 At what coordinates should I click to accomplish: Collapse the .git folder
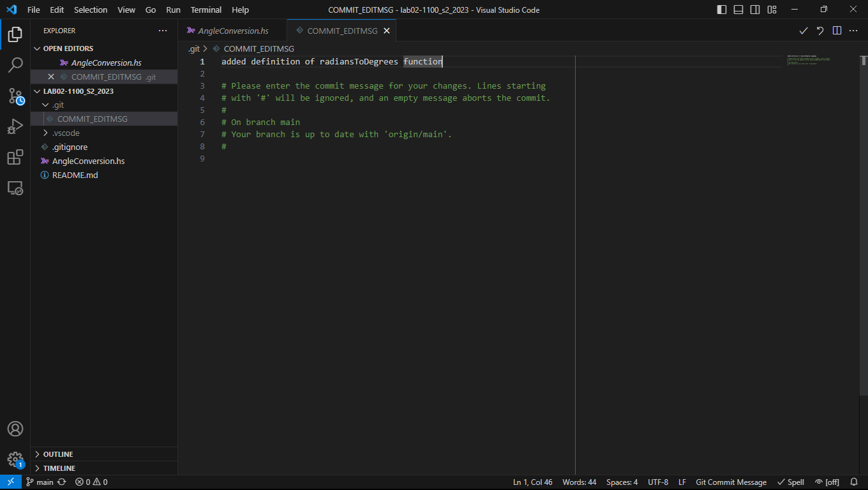[104, 105]
